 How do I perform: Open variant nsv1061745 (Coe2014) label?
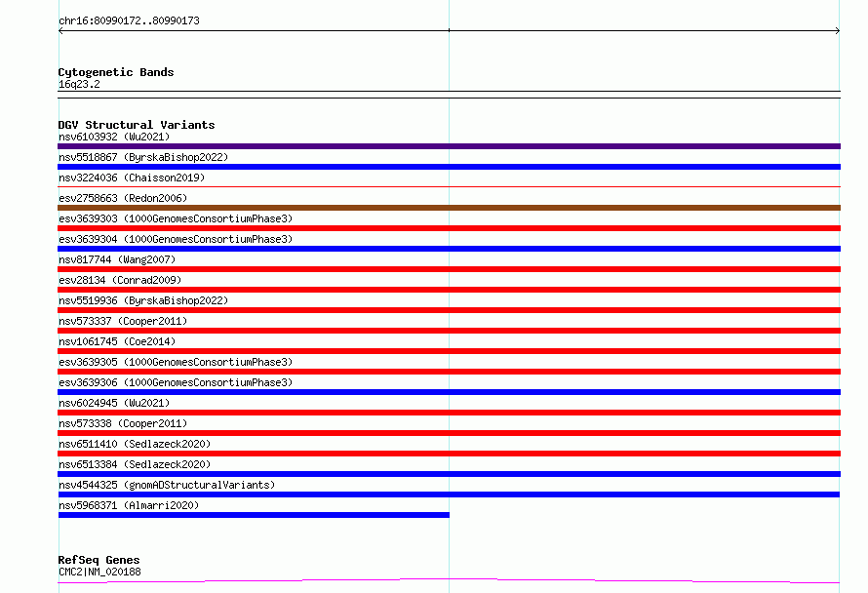point(117,341)
